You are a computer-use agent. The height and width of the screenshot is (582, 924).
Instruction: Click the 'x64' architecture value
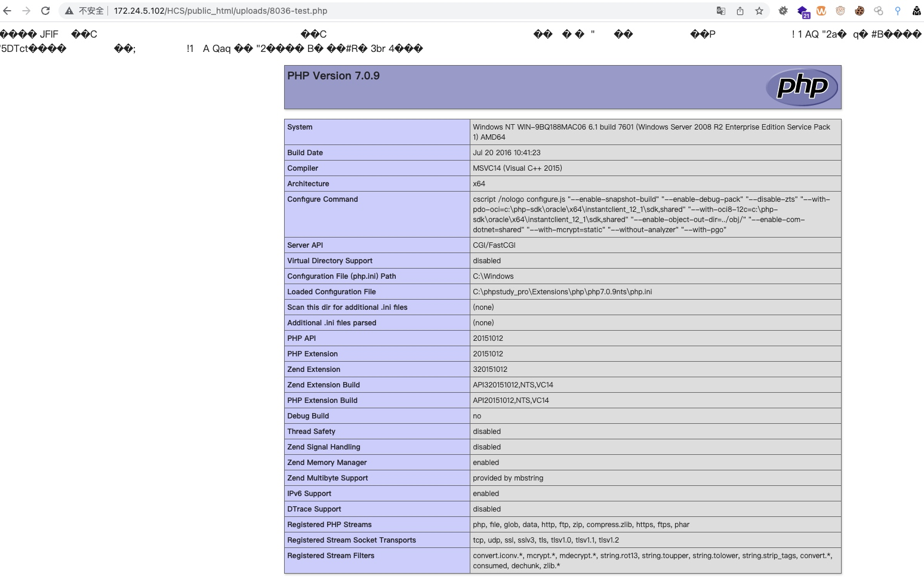tap(479, 184)
